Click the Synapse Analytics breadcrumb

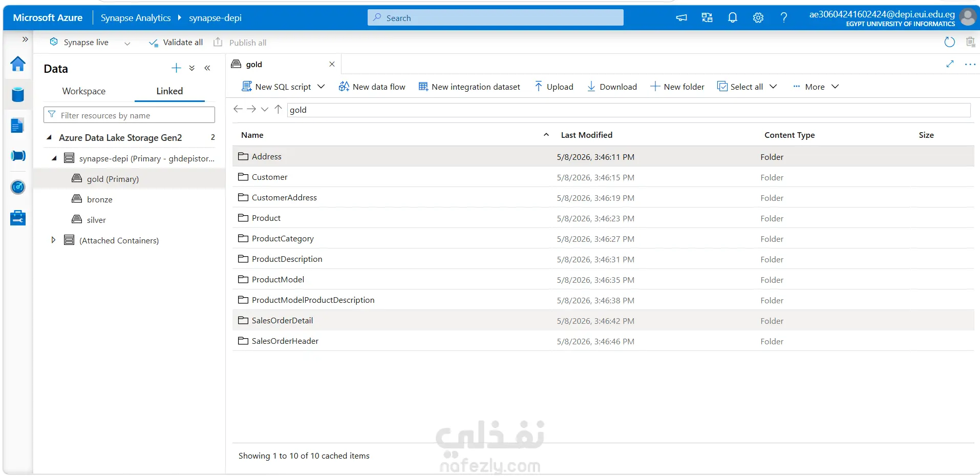tap(136, 18)
